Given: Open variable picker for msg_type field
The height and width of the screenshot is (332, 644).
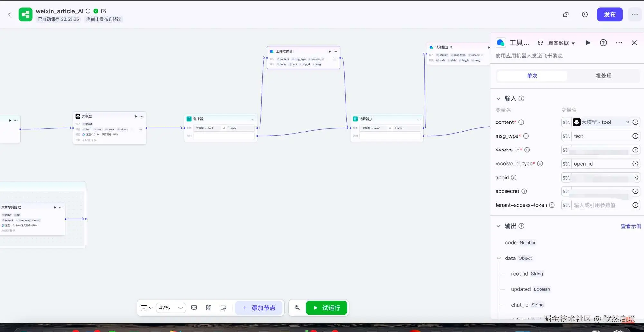Looking at the screenshot, I should click(635, 136).
